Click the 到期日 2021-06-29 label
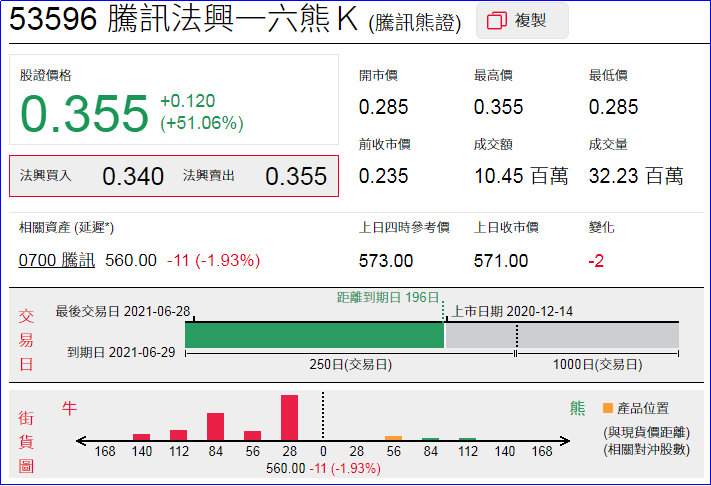Image resolution: width=711 pixels, height=486 pixels. [121, 352]
